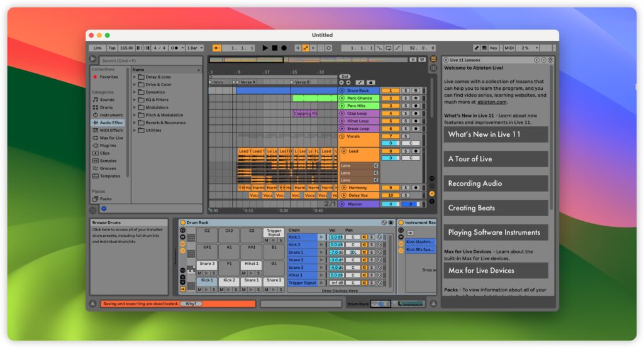Toggle the Drum Rack device activator
Screen dimensions: 644x348
coord(183,222)
